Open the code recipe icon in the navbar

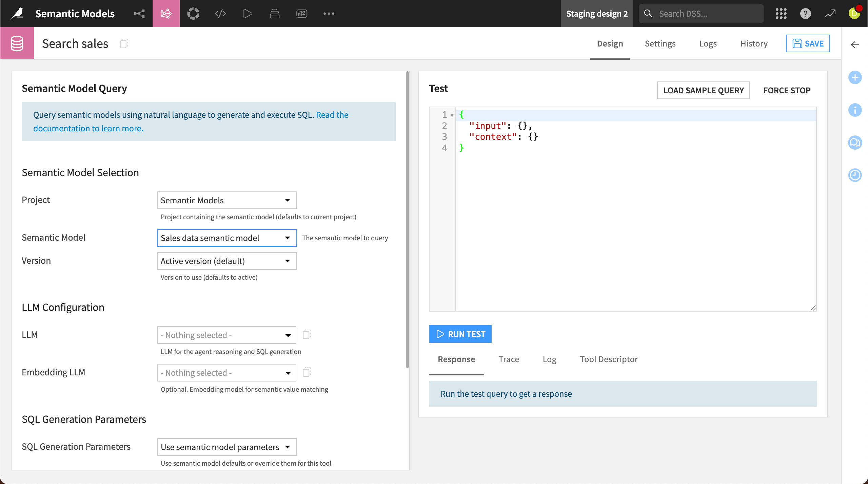(220, 14)
